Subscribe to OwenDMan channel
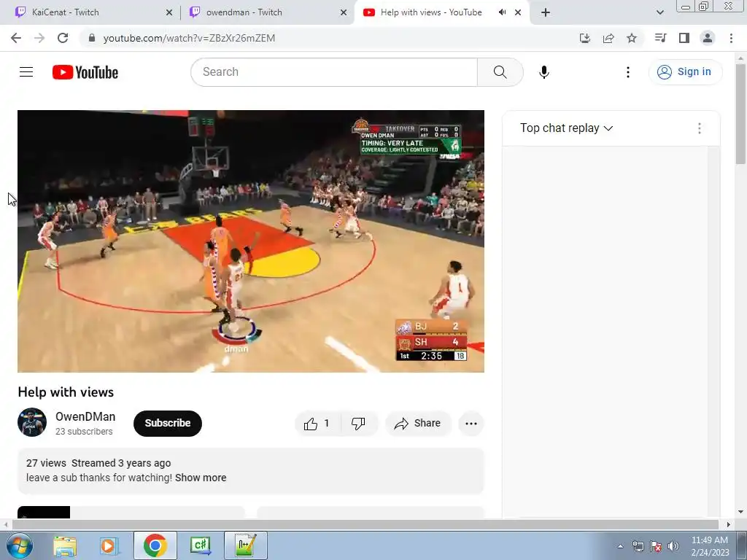 [x=168, y=424]
